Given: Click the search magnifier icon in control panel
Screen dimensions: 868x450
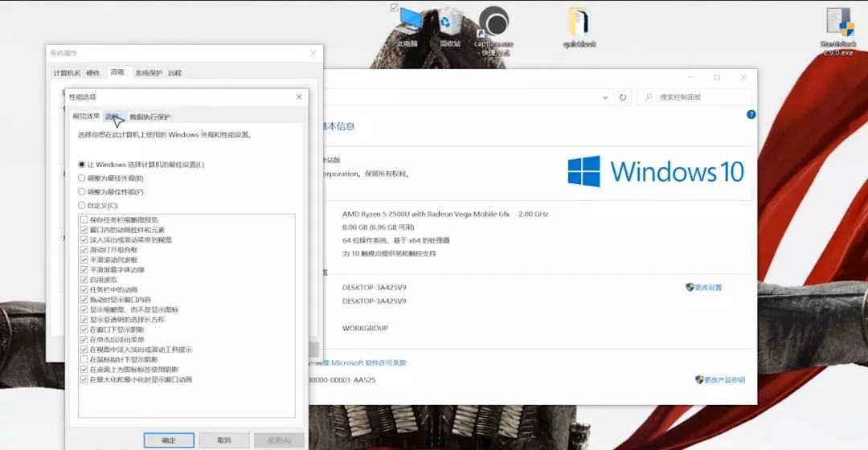Looking at the screenshot, I should (x=649, y=97).
